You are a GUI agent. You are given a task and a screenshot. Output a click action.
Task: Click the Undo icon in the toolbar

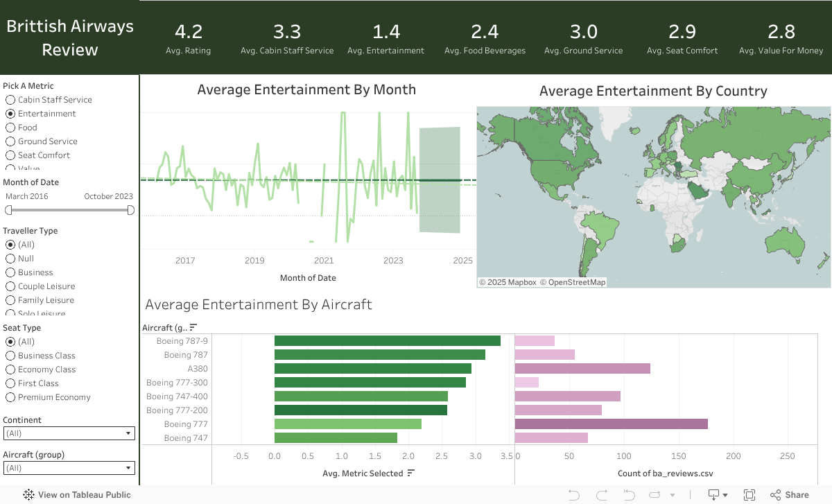click(x=574, y=495)
